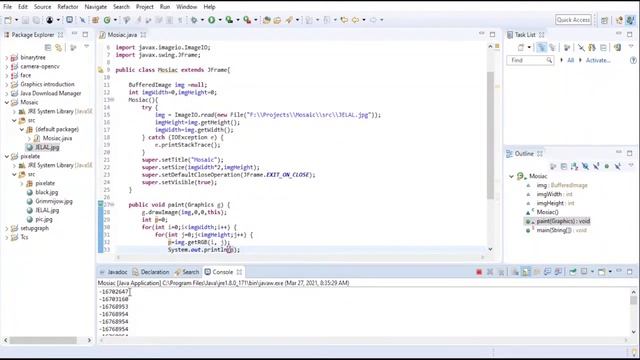Open the File menu
The image size is (640, 360).
coord(7,7)
